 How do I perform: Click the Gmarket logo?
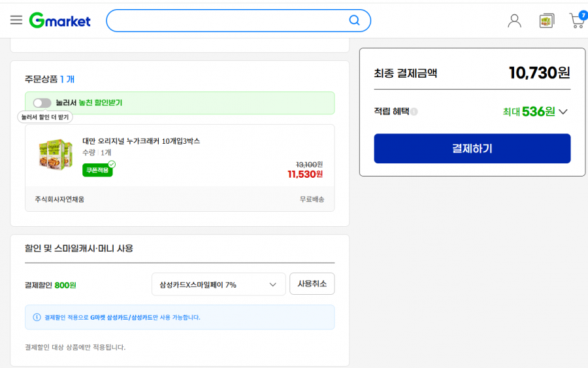[60, 20]
